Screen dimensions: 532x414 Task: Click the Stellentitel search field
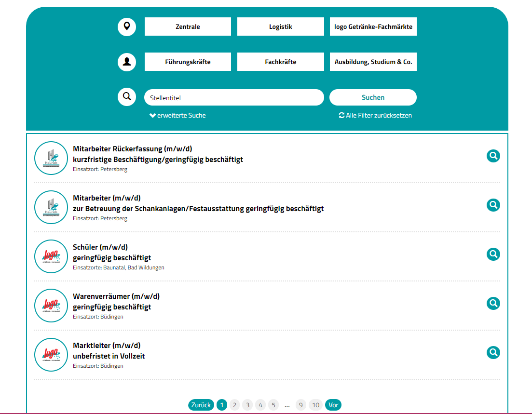point(234,97)
